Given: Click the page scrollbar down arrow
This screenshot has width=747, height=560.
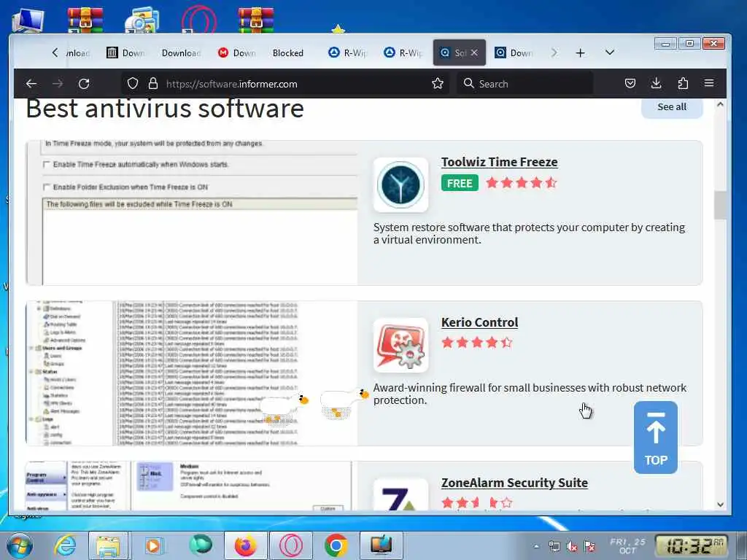Looking at the screenshot, I should 720,505.
